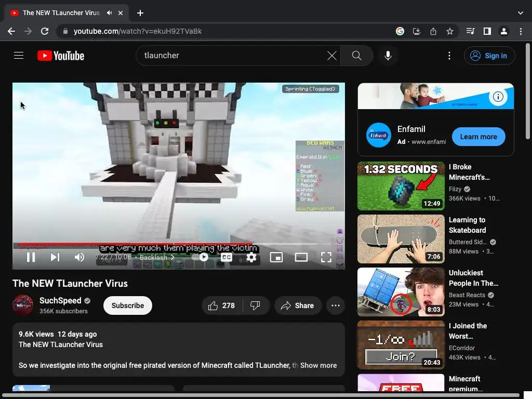Toggle closed captions CC button
Viewport: 532px width, 399px height.
[227, 257]
